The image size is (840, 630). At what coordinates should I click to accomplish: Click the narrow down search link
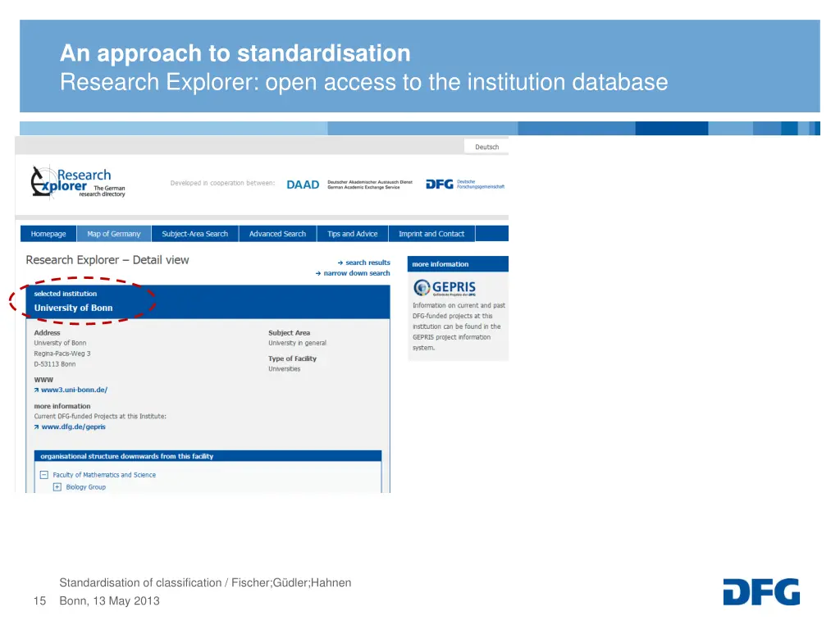click(x=353, y=273)
